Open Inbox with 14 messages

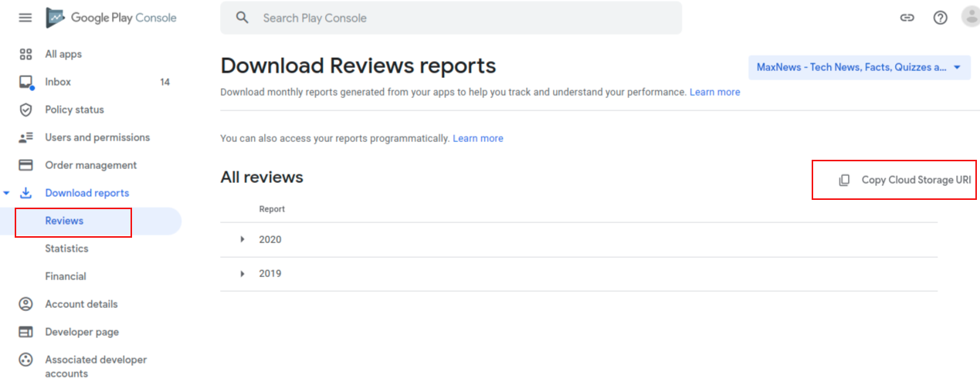click(x=90, y=82)
